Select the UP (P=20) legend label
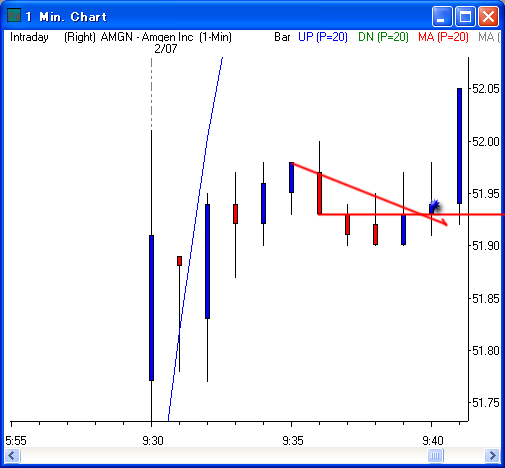The width and height of the screenshot is (505, 468). (x=323, y=37)
